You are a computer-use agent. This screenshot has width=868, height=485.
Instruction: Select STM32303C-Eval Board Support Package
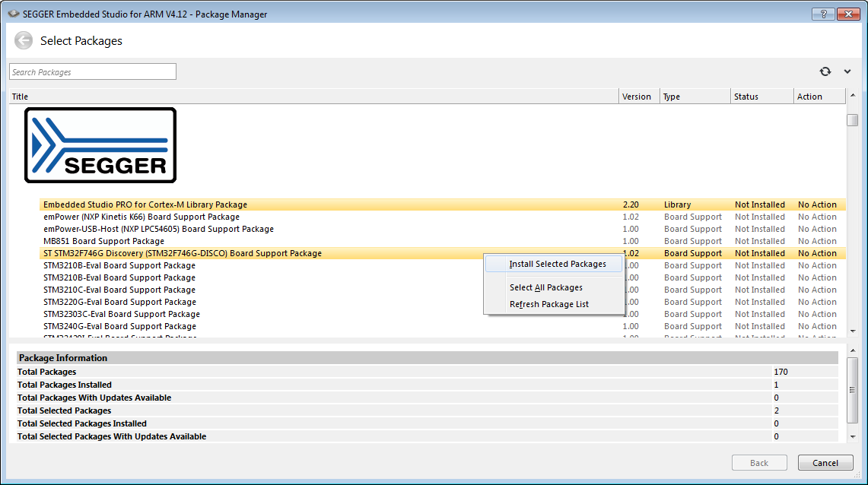pos(121,314)
